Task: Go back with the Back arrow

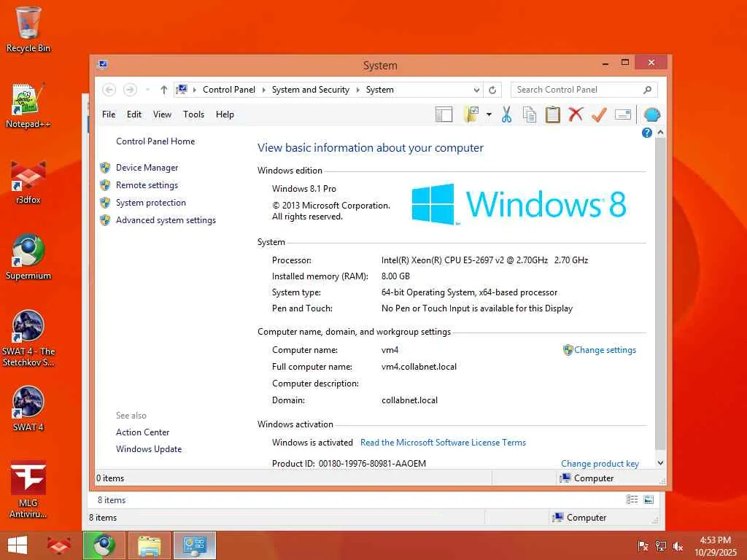Action: [109, 90]
